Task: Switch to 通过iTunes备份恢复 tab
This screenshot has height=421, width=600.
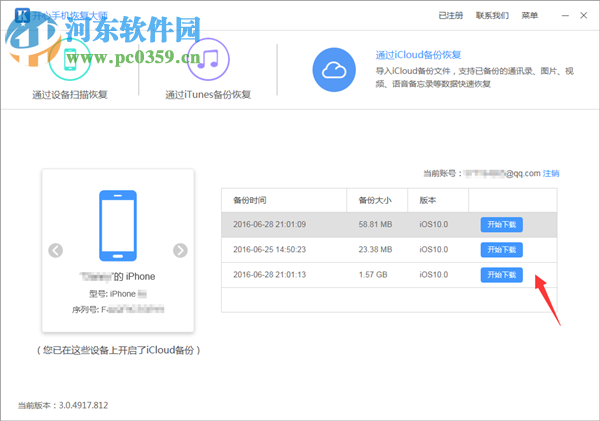Action: pos(208,95)
